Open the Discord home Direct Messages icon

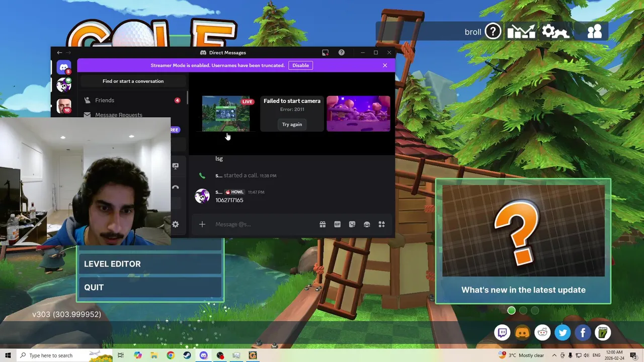tap(64, 67)
